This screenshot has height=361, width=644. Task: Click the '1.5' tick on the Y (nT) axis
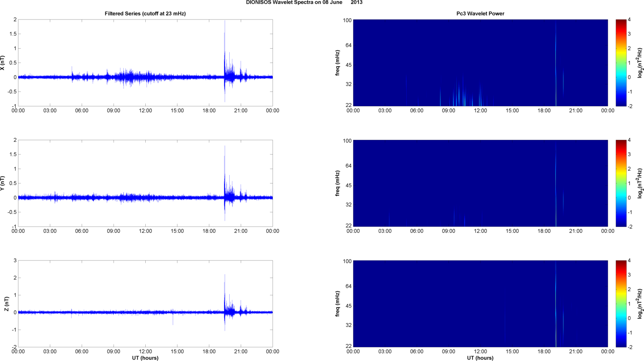coord(13,154)
